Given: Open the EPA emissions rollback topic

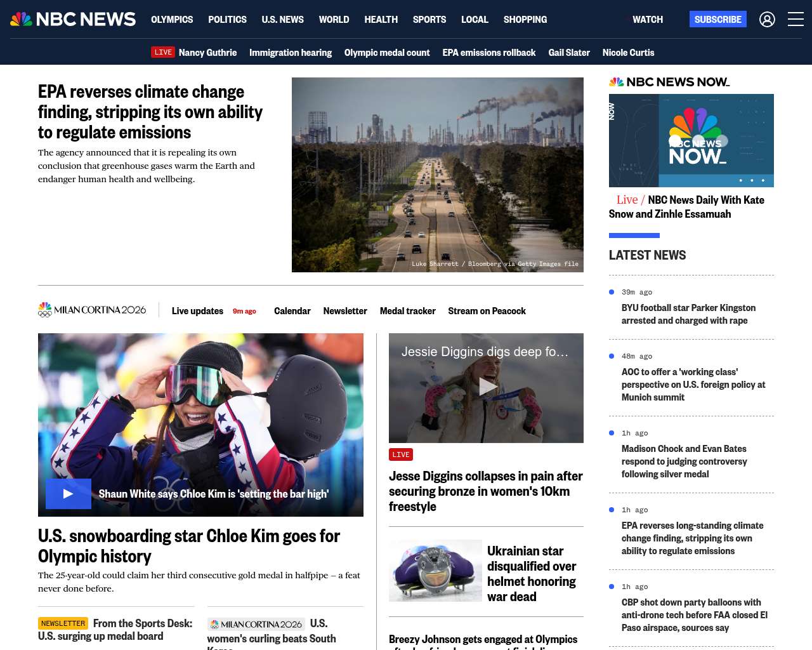Looking at the screenshot, I should click(489, 53).
